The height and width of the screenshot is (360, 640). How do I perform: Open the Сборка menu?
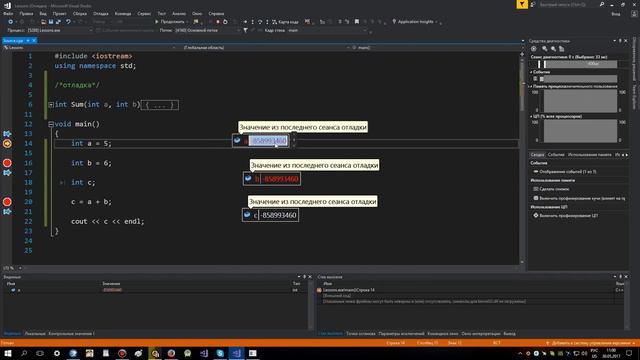pos(80,13)
